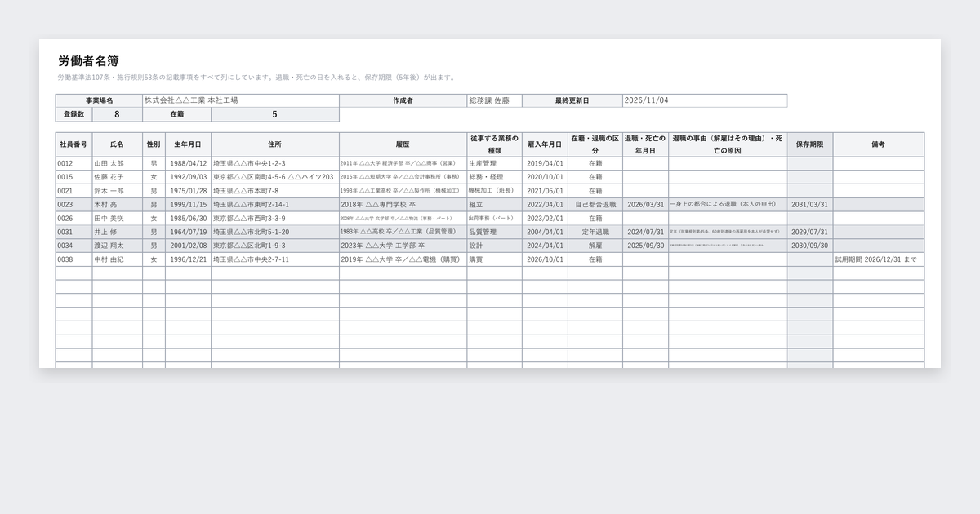The width and height of the screenshot is (980, 514).
Task: Select employee number cell 0026
Action: [x=73, y=219]
